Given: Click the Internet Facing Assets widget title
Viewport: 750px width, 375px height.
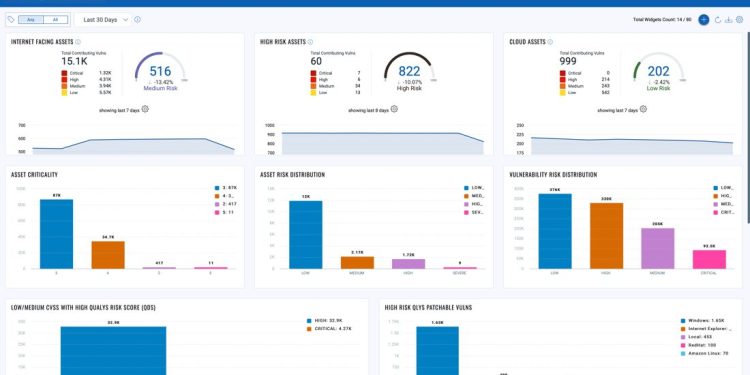Looking at the screenshot, I should [x=42, y=42].
